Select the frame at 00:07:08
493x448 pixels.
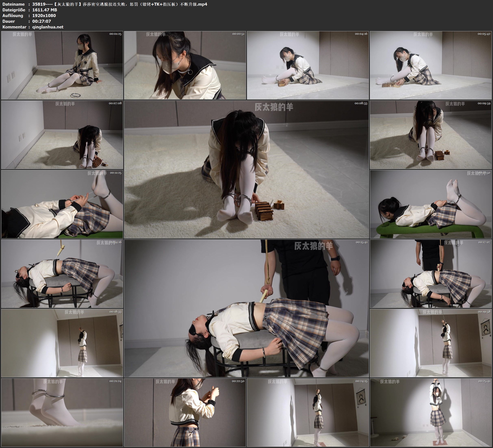point(62,134)
